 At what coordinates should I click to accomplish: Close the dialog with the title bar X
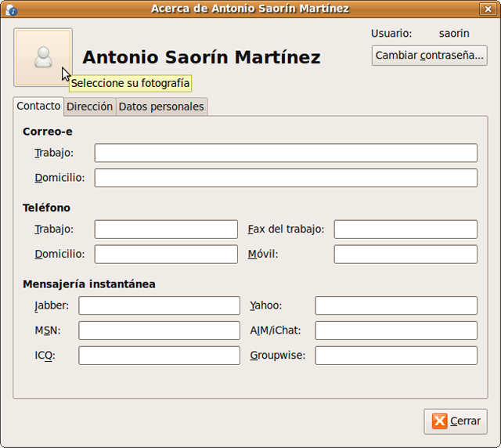tap(489, 9)
